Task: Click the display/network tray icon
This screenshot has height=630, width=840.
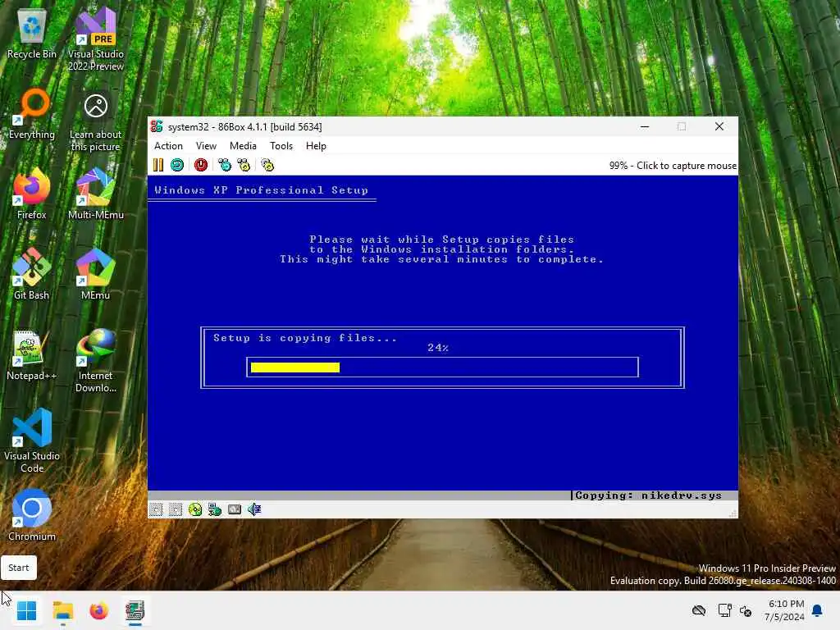Action: (725, 610)
